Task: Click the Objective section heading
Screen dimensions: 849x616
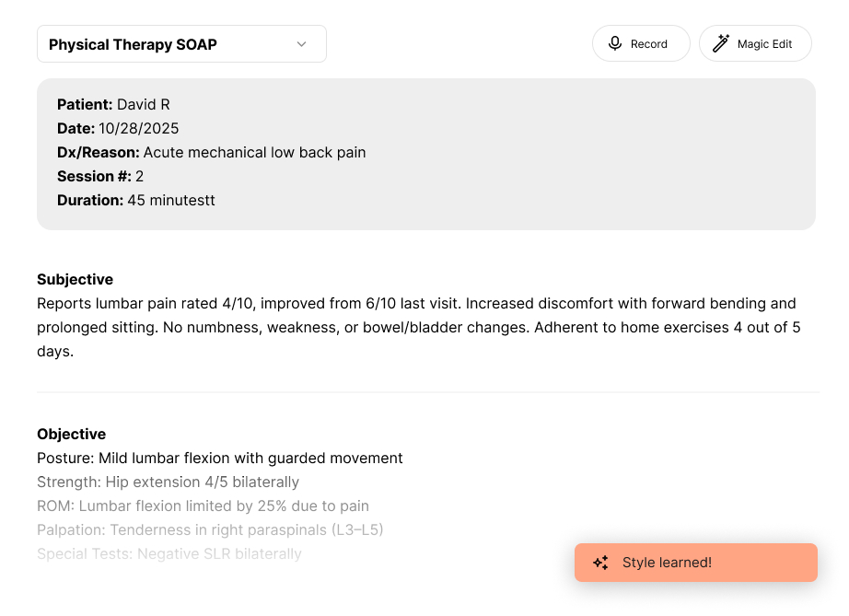Action: tap(71, 434)
